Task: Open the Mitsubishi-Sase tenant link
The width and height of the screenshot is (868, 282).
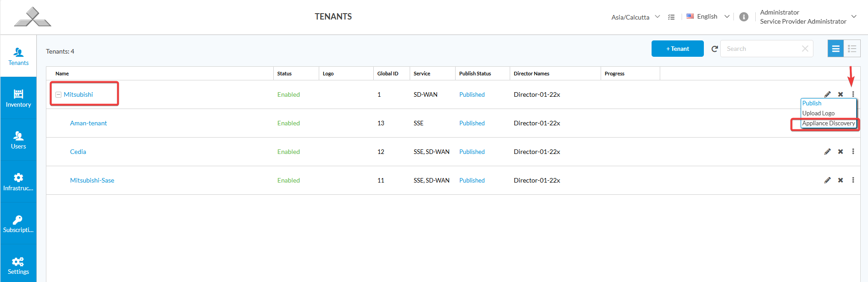Action: 92,180
